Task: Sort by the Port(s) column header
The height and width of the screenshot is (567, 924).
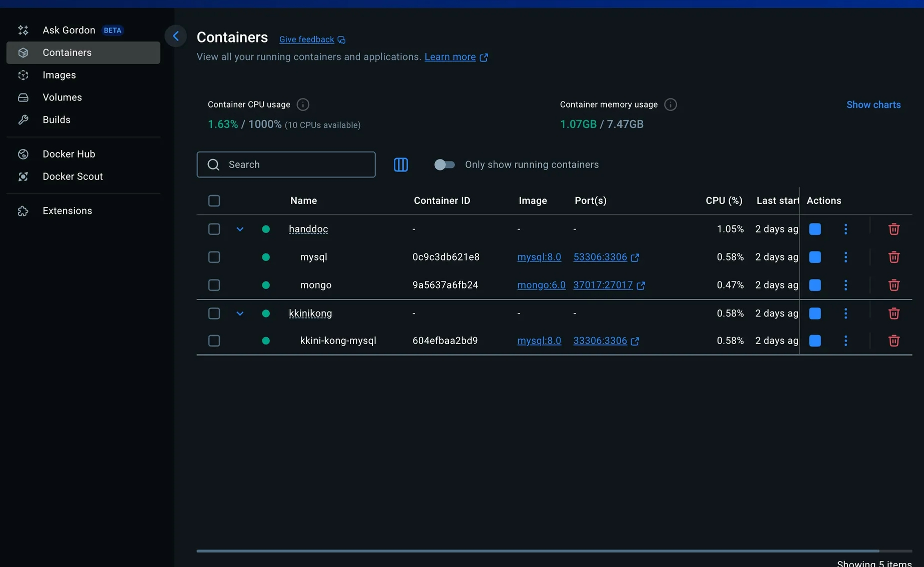Action: (591, 200)
